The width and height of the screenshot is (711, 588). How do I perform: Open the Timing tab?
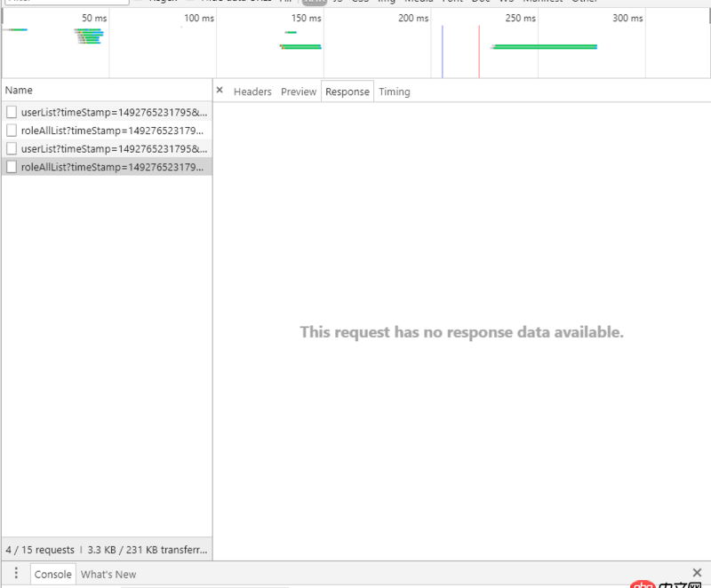(x=394, y=91)
